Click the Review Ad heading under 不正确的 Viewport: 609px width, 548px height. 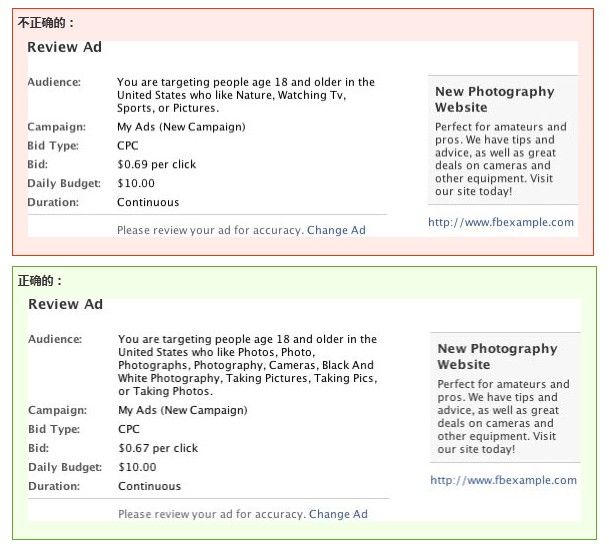(64, 47)
